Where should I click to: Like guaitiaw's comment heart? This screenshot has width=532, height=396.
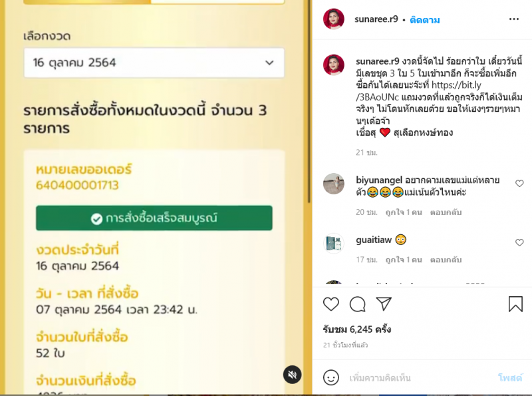[519, 242]
